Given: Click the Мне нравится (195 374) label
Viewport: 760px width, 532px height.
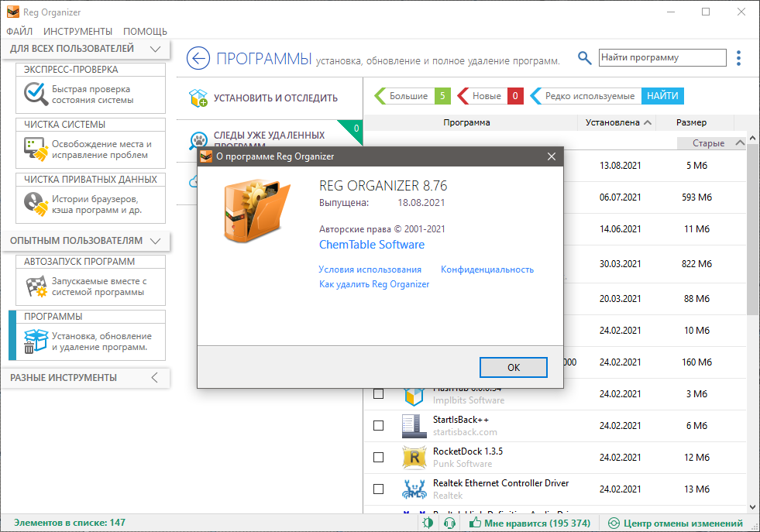Looking at the screenshot, I should coord(537,523).
